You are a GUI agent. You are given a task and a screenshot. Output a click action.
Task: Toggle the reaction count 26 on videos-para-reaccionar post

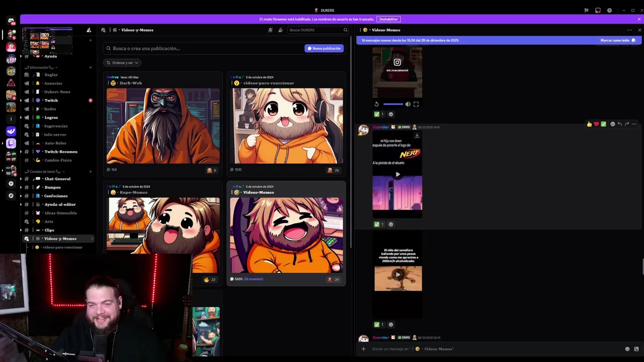[333, 170]
